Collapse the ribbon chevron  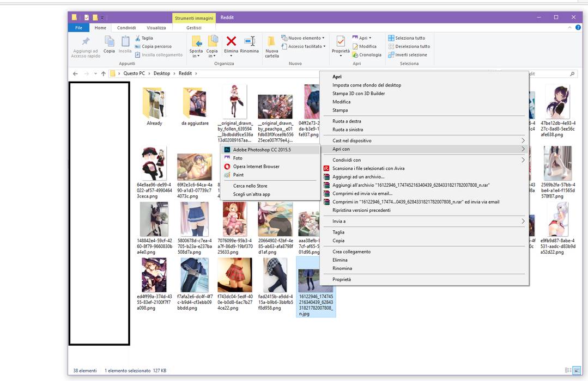tap(569, 27)
